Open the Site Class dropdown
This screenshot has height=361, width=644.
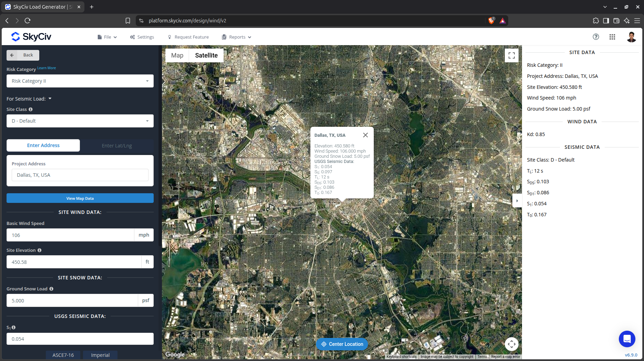pos(80,121)
